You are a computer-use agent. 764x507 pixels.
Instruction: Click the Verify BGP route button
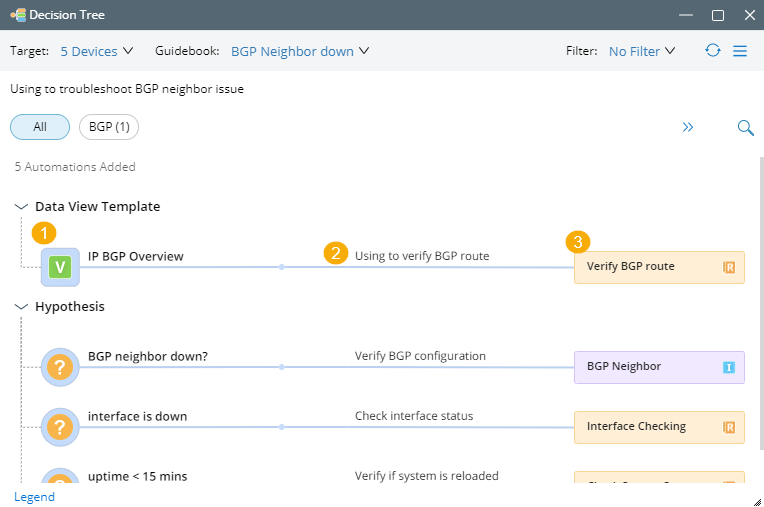(659, 267)
